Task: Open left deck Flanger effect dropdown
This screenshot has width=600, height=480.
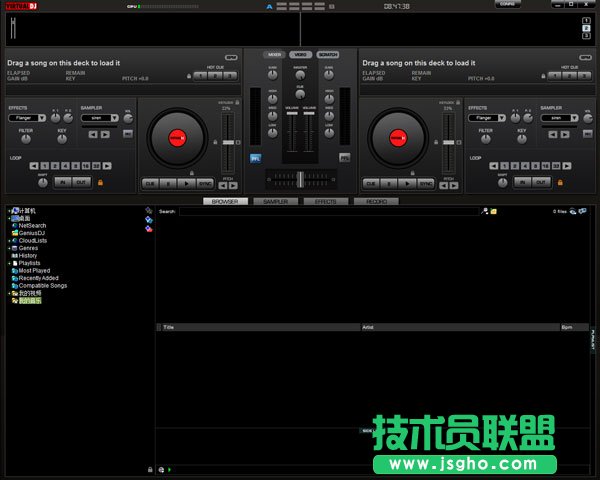Action: (x=42, y=118)
